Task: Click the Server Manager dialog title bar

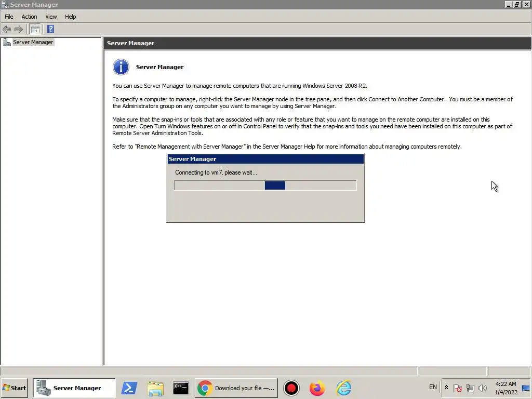Action: (265, 159)
